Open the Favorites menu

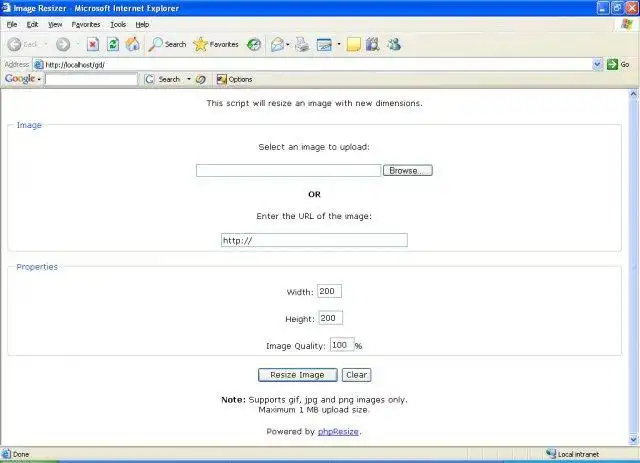[x=86, y=24]
